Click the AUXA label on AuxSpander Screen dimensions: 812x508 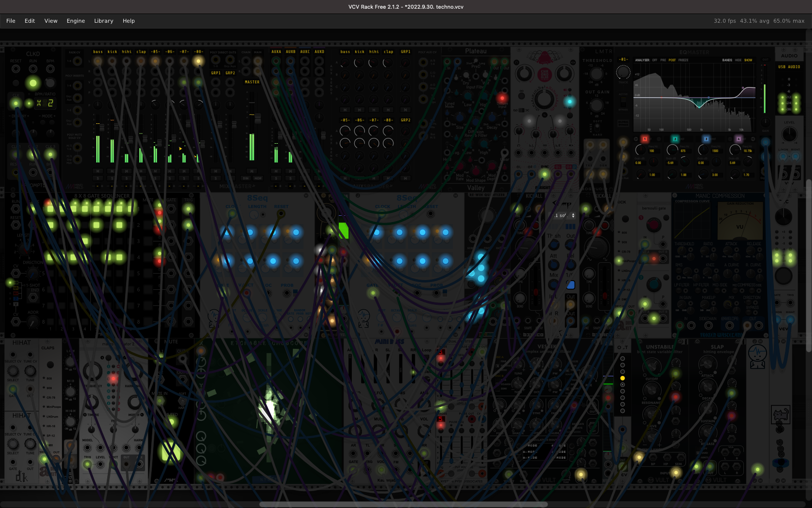click(x=276, y=52)
